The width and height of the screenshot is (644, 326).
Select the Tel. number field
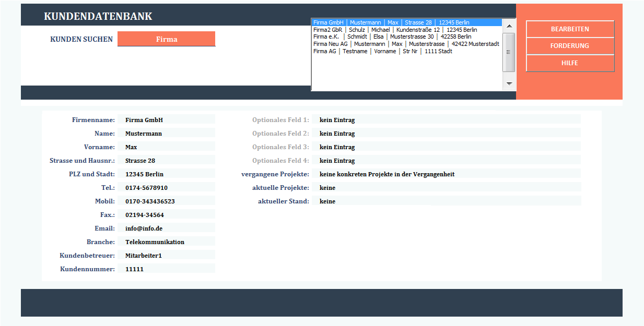(166, 188)
